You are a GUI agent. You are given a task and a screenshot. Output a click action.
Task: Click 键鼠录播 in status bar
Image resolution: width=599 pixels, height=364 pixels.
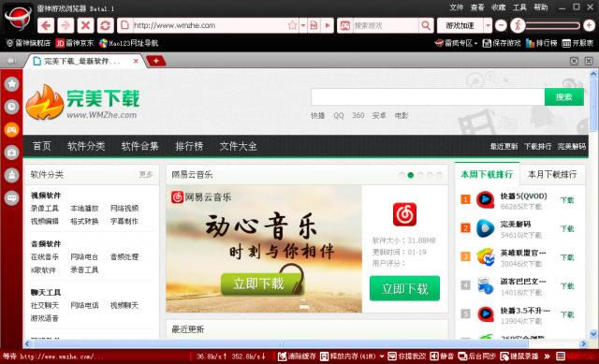click(x=519, y=357)
